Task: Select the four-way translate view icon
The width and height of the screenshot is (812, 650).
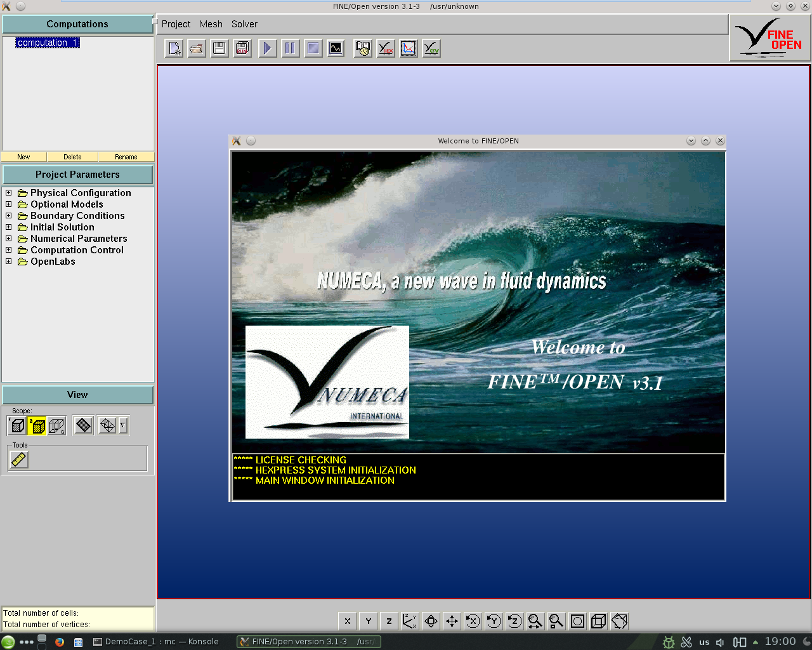Action: (x=452, y=621)
